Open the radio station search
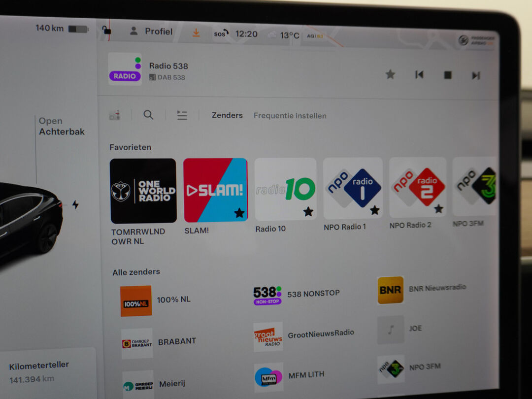Viewport: 532px width, 399px height. (148, 115)
